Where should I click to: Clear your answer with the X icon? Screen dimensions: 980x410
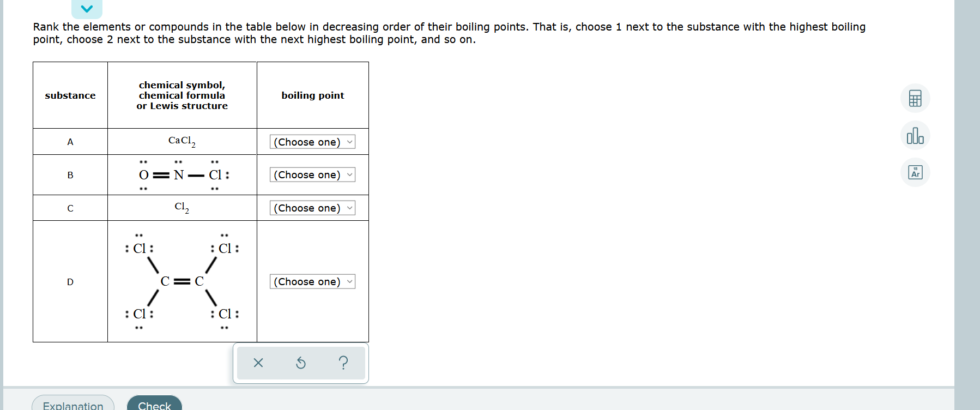point(258,363)
